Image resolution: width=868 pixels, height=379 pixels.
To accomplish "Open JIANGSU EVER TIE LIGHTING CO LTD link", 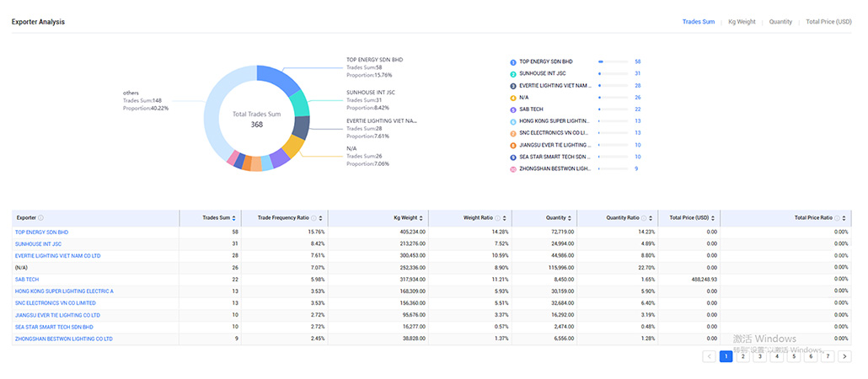I will 57,315.
